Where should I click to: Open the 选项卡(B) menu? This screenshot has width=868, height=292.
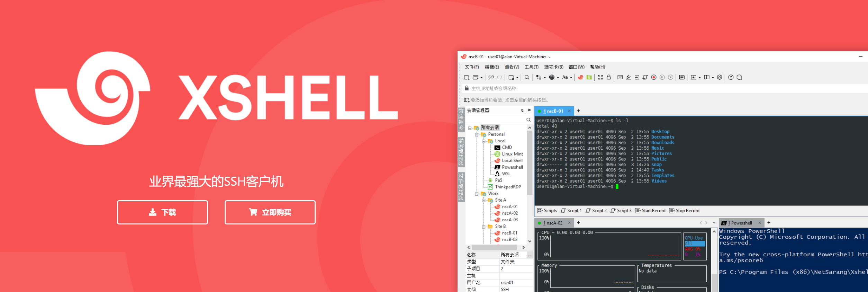pyautogui.click(x=554, y=67)
